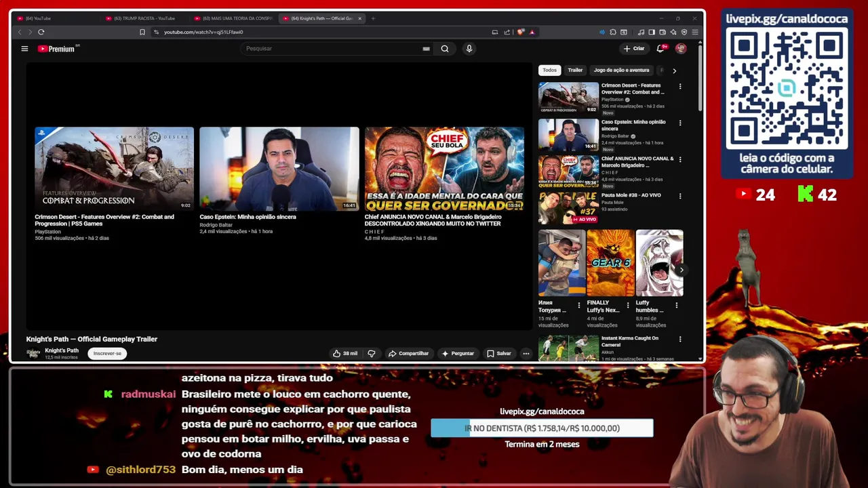This screenshot has height=488, width=868.
Task: Open a new browser tab
Action: 373,18
